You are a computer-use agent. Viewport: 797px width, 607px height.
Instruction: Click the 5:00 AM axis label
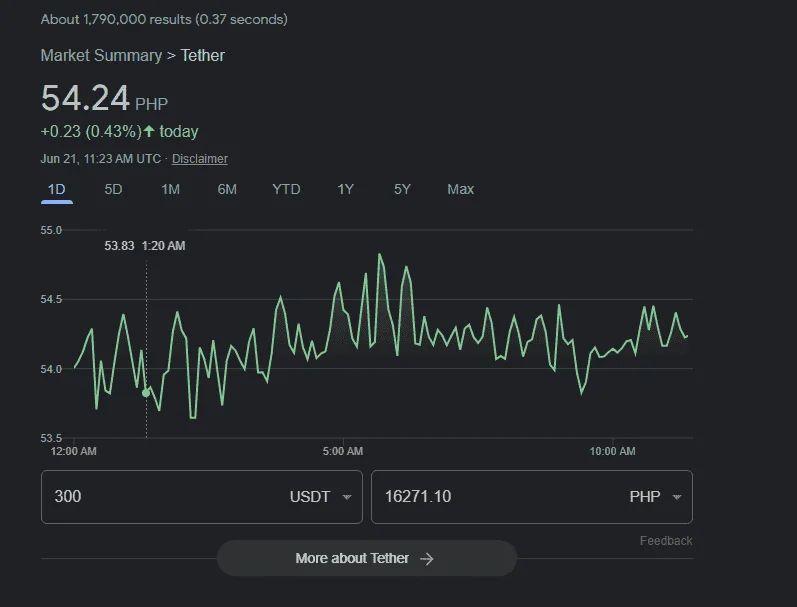pyautogui.click(x=343, y=451)
